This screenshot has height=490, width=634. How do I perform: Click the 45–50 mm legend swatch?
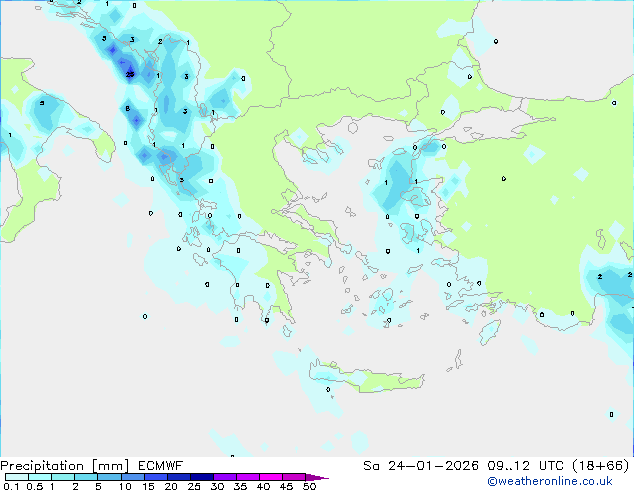coord(294,477)
